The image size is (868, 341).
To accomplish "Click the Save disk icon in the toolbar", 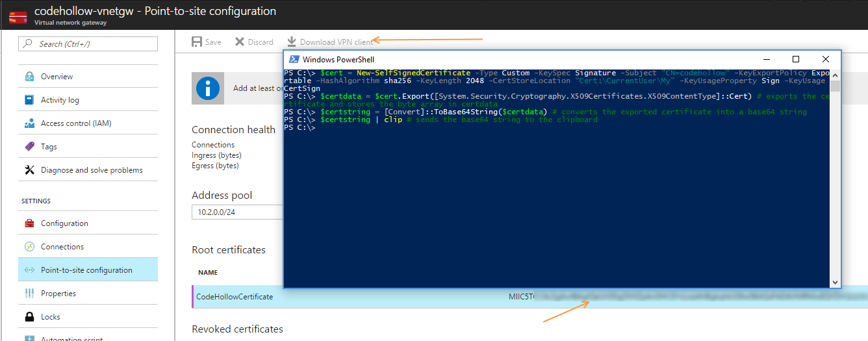I will pos(197,42).
